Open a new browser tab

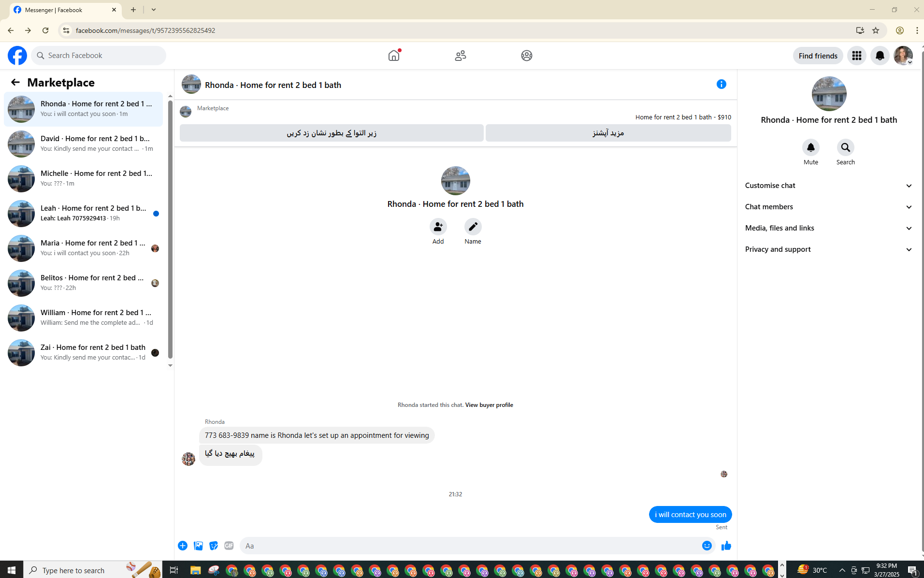click(133, 10)
